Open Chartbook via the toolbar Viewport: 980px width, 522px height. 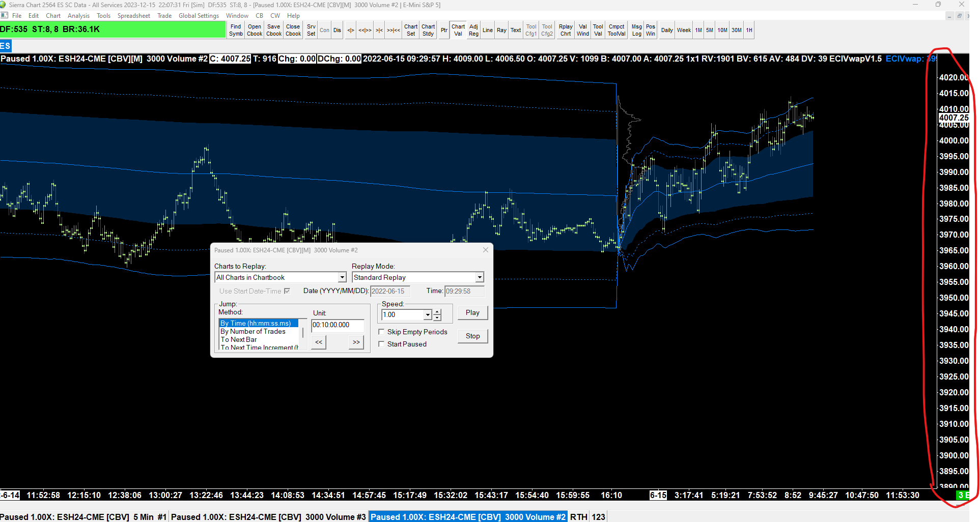click(x=255, y=30)
